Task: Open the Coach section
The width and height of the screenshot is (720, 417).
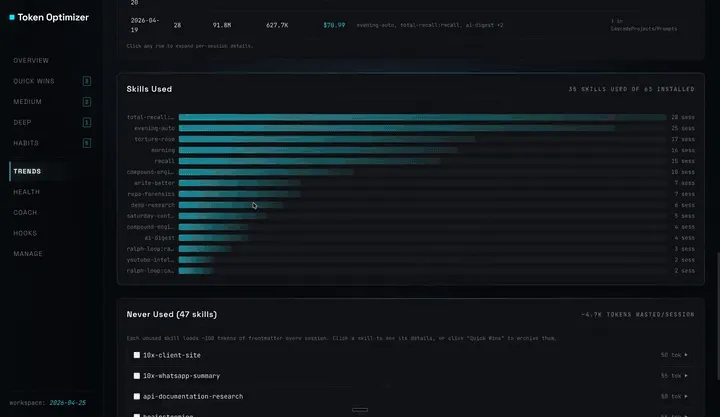Action: click(x=25, y=213)
